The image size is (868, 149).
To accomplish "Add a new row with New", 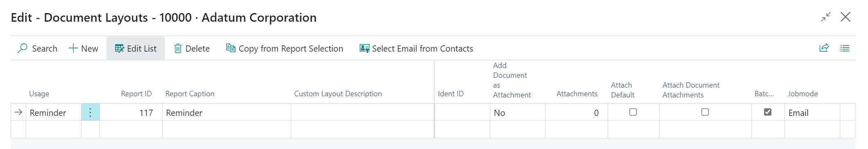I will point(83,48).
